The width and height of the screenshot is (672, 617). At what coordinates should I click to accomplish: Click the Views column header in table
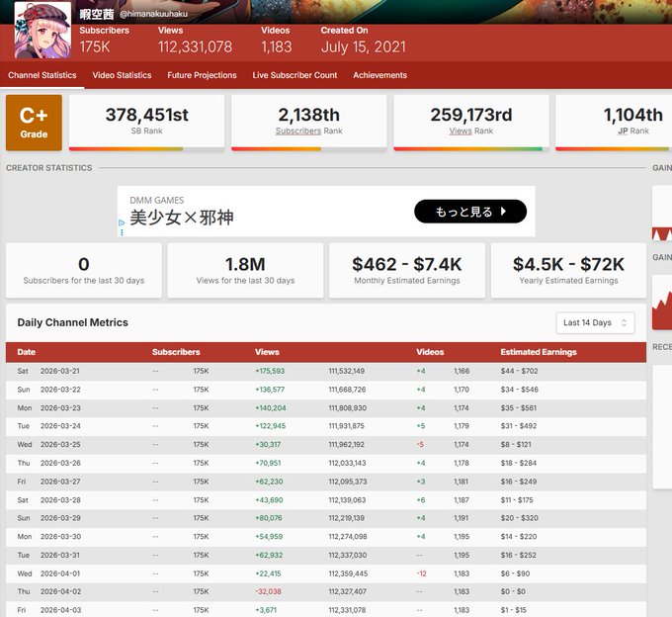click(267, 352)
